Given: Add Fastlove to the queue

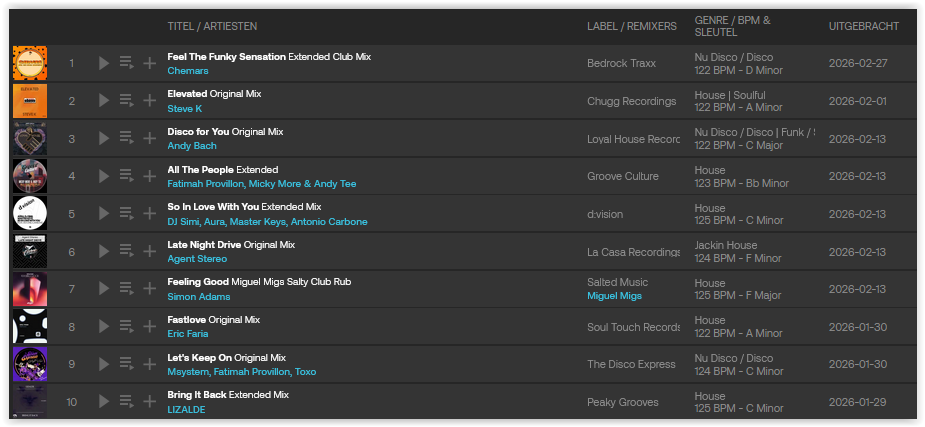Looking at the screenshot, I should tap(126, 326).
